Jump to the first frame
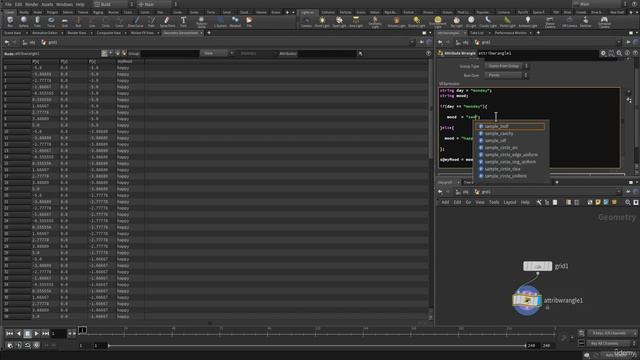Screen dimensions: 640x360 coord(9,333)
